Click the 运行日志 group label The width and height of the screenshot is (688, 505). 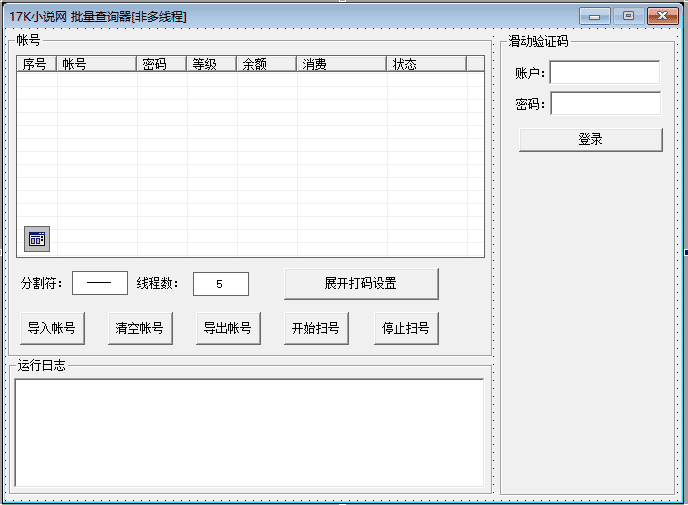click(x=41, y=365)
